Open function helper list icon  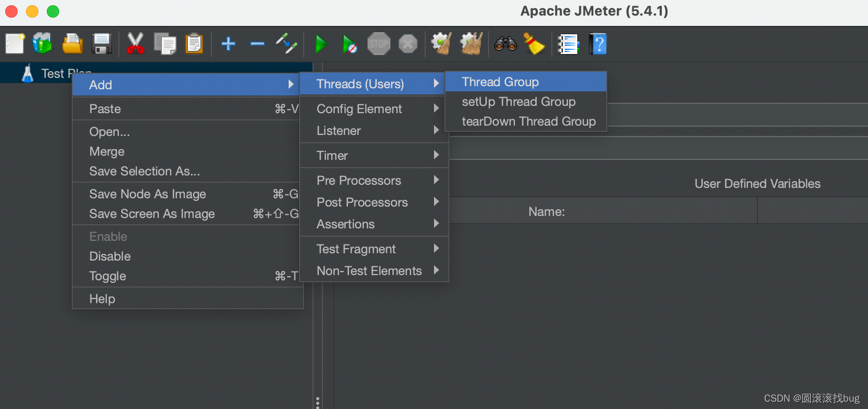coord(568,44)
